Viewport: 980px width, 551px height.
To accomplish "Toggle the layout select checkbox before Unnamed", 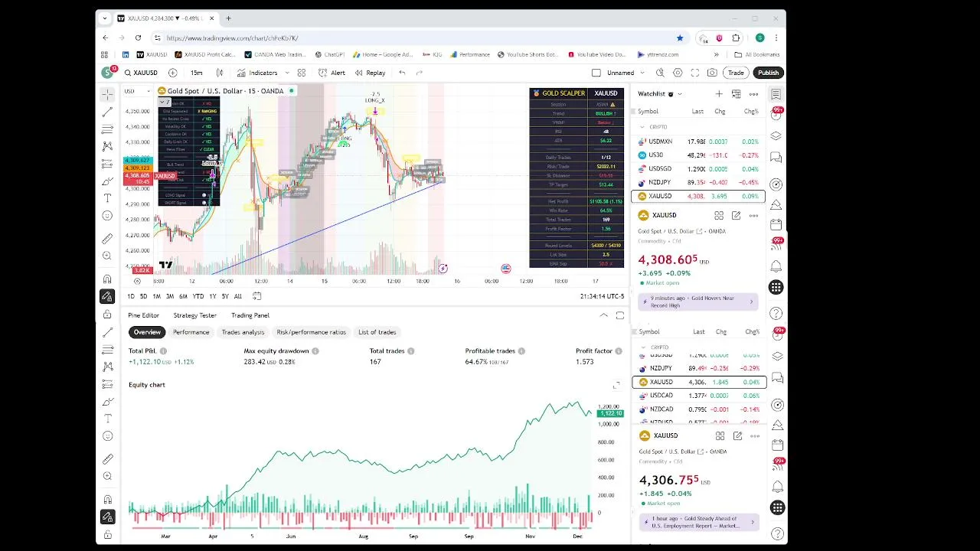I will point(596,73).
